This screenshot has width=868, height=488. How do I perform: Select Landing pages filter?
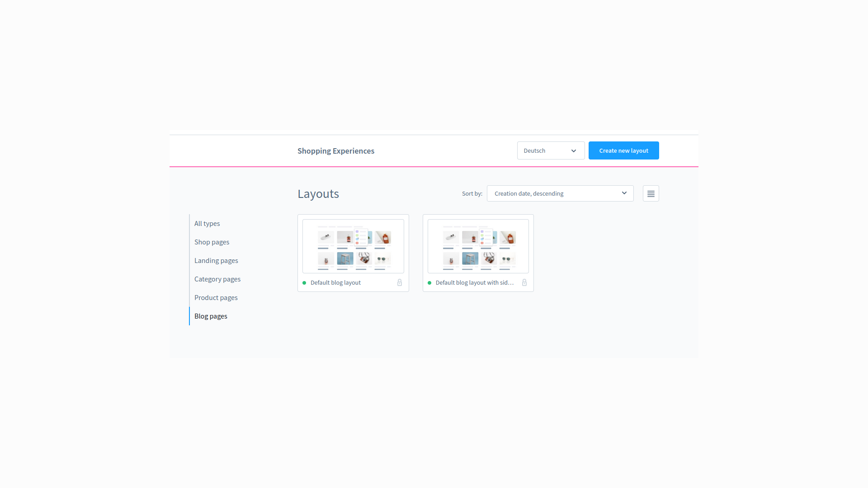coord(216,260)
